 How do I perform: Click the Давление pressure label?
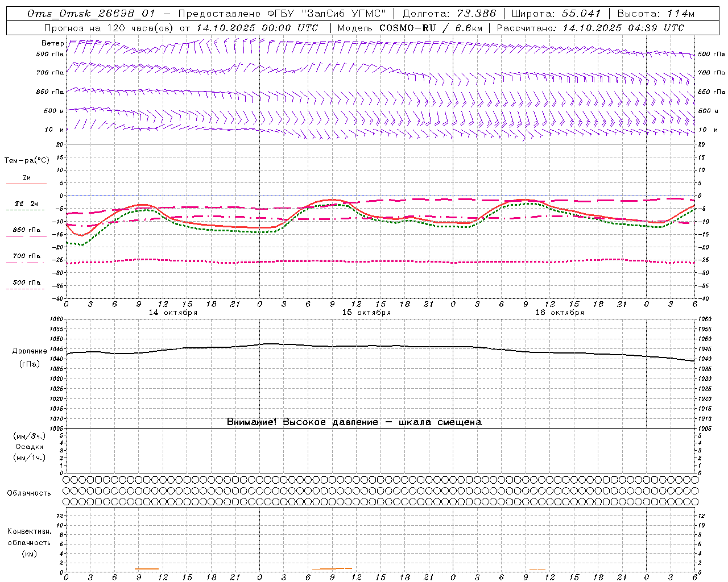(x=30, y=351)
